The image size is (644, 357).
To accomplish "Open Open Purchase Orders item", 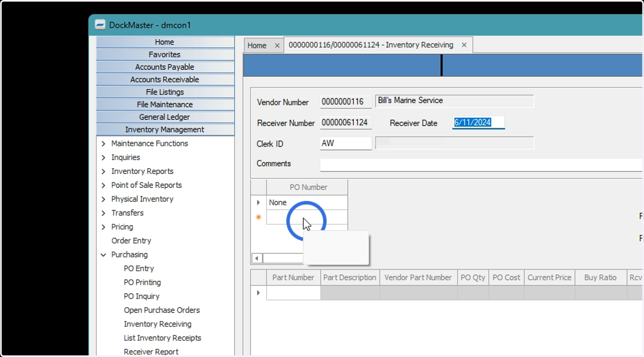I will [x=162, y=310].
